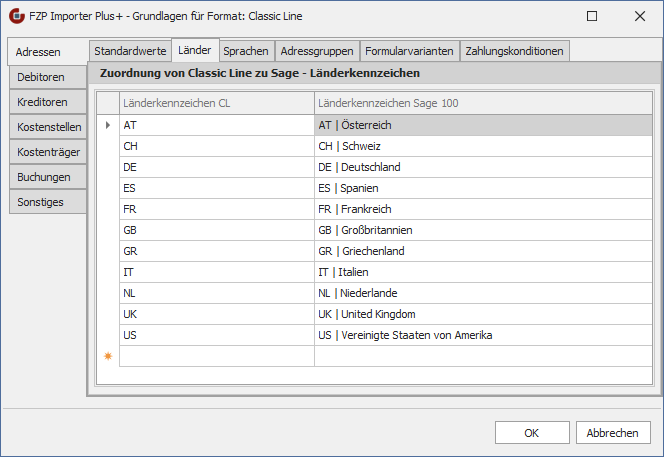664x457 pixels.
Task: Select the Adressen side tab
Action: (x=47, y=52)
